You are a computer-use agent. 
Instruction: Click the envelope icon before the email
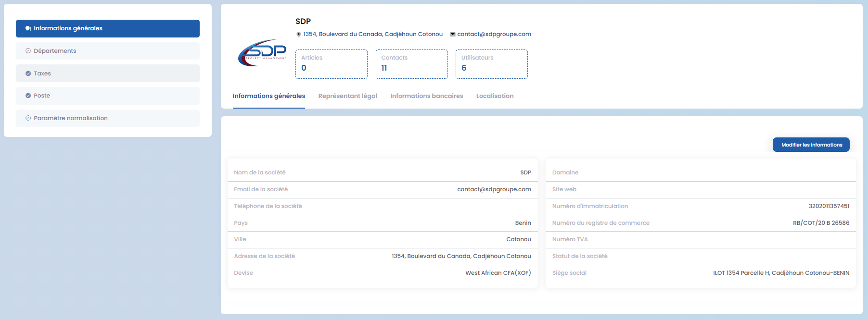coord(452,34)
